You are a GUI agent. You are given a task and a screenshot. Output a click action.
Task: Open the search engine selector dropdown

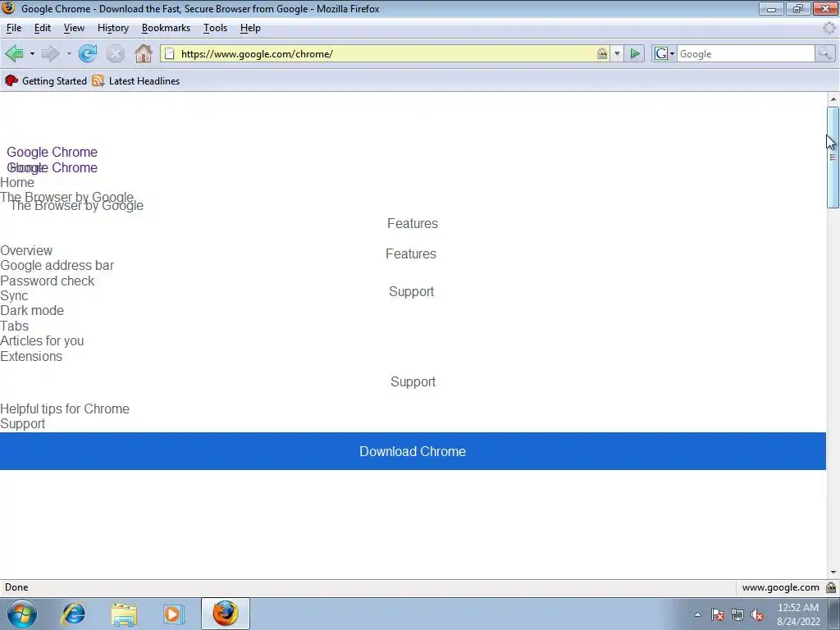(x=664, y=53)
